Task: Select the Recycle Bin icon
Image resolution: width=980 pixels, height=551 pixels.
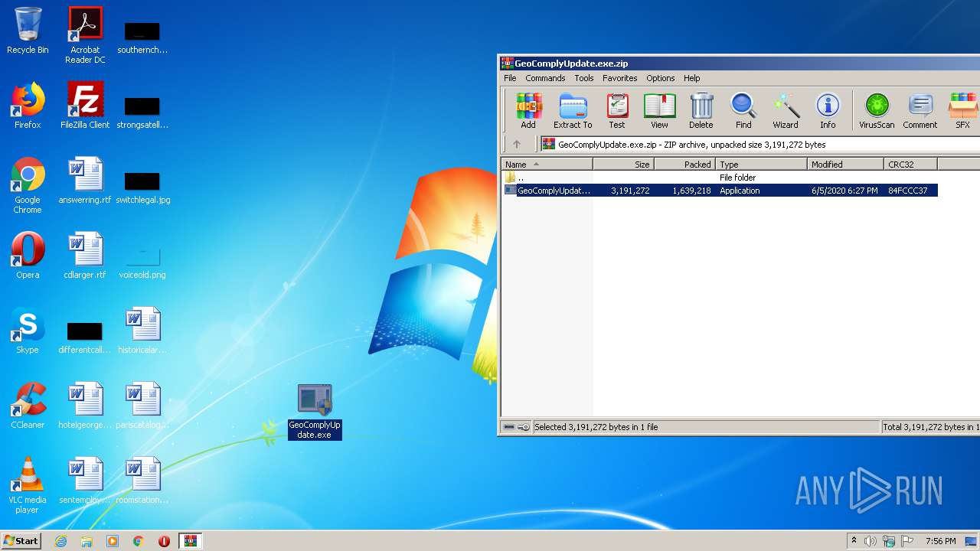Action: 28,31
